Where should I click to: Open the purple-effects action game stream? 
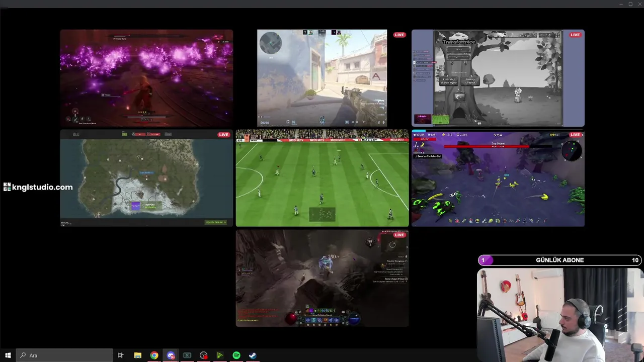146,78
